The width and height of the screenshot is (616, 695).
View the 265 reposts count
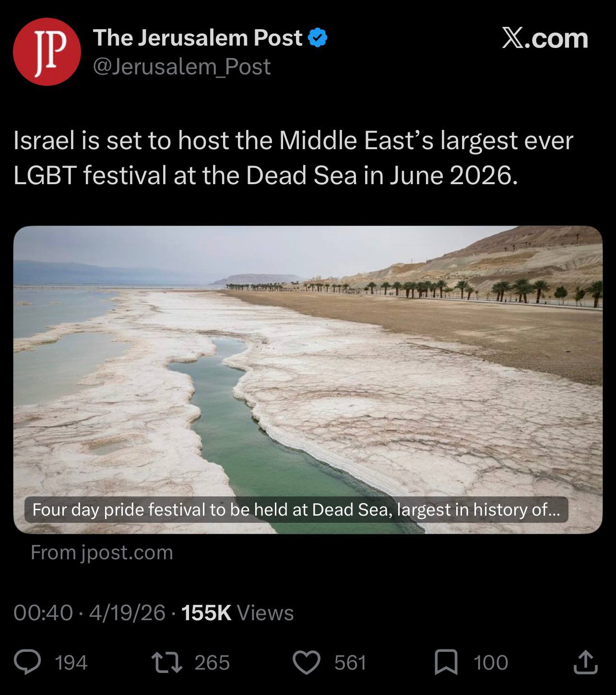click(212, 662)
